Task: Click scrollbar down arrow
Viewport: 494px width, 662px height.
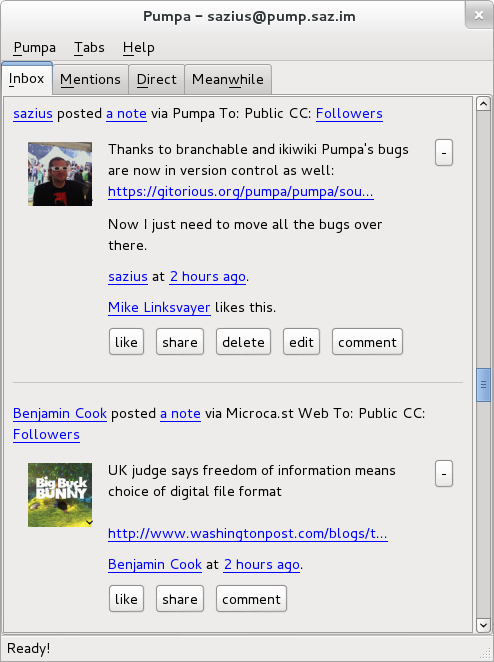Action: 483,625
